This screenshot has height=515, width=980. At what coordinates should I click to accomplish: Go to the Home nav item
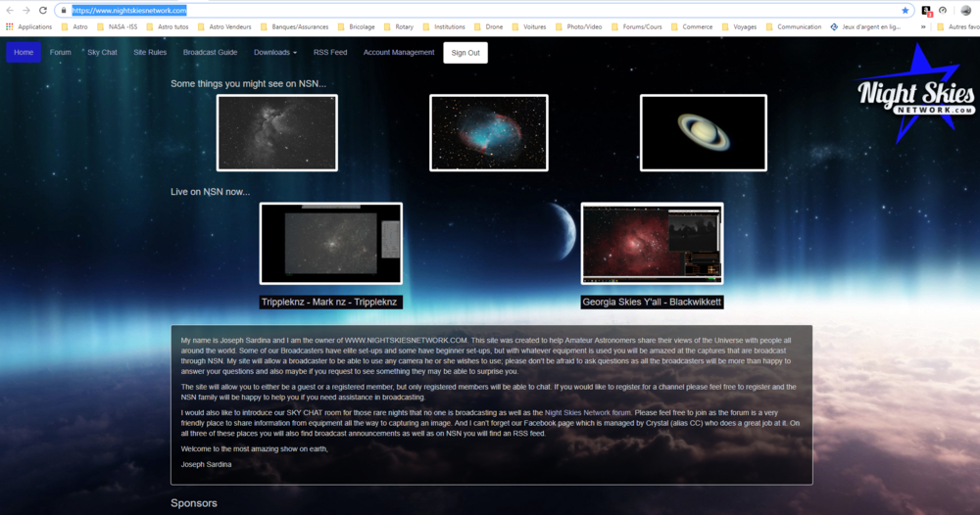[x=24, y=53]
